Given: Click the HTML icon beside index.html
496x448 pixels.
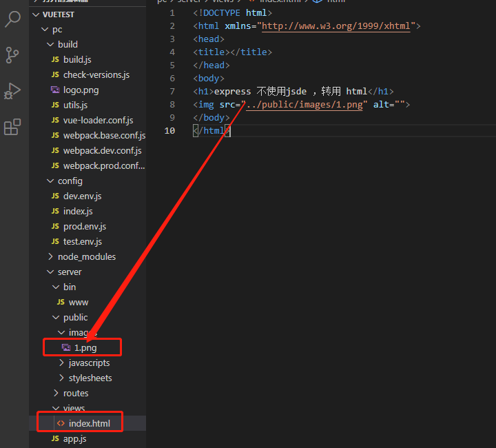Looking at the screenshot, I should [x=61, y=423].
